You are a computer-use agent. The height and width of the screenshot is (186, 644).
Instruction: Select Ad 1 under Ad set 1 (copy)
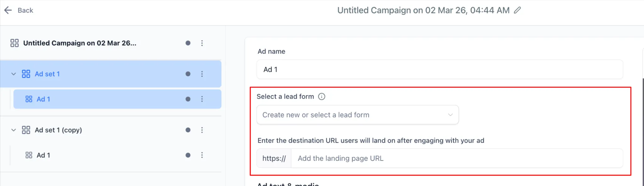point(43,155)
